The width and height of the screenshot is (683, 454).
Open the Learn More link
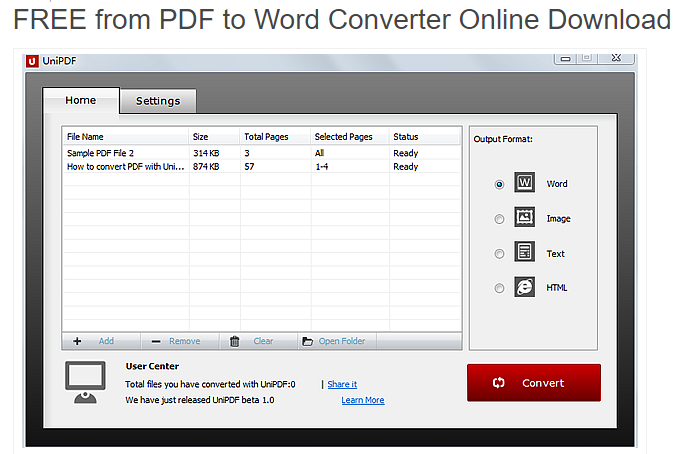coord(362,400)
